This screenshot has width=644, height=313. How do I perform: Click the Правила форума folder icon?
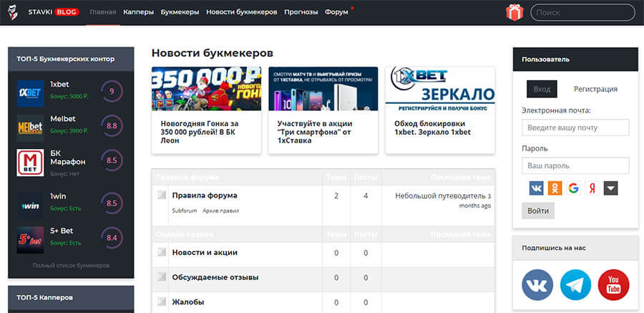click(162, 195)
